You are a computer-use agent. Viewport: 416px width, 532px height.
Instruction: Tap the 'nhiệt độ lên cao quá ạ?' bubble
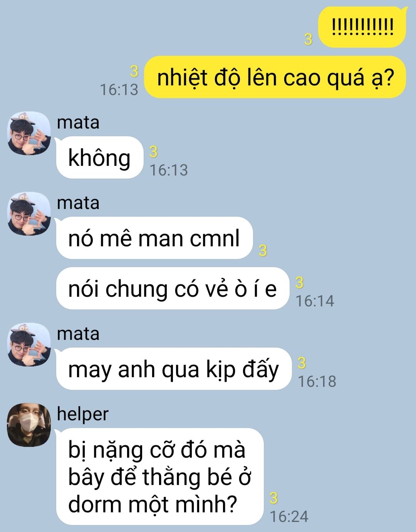tap(275, 77)
